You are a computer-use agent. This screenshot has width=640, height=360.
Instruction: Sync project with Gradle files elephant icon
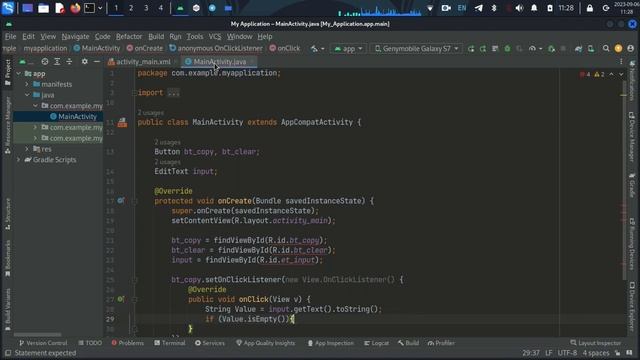[x=578, y=49]
